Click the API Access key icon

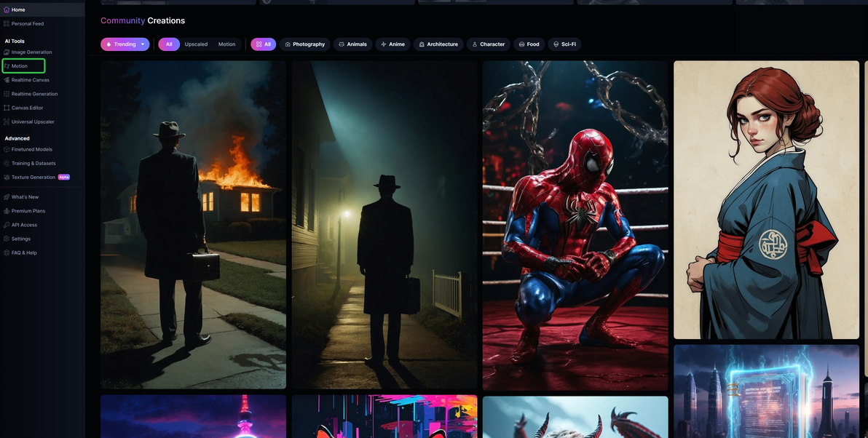click(x=7, y=225)
